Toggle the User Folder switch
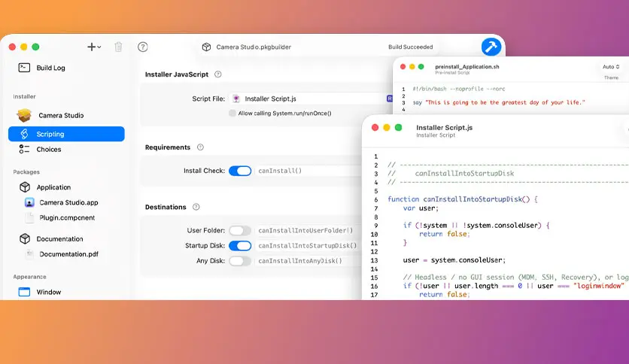This screenshot has height=364, width=629. 240,230
